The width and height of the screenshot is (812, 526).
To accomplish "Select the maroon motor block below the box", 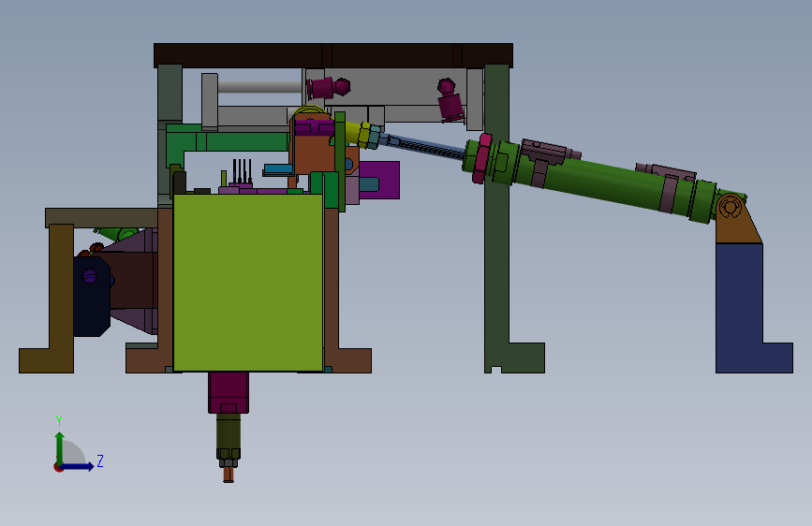I will coord(229,392).
